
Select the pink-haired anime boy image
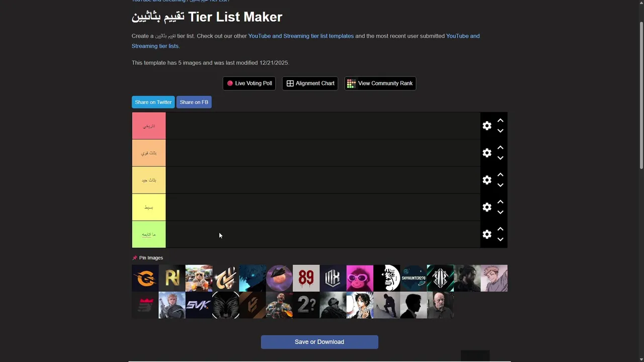click(x=494, y=278)
